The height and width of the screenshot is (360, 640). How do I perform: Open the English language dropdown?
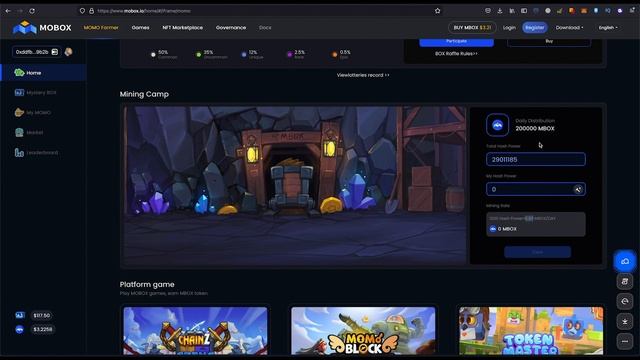(x=608, y=27)
